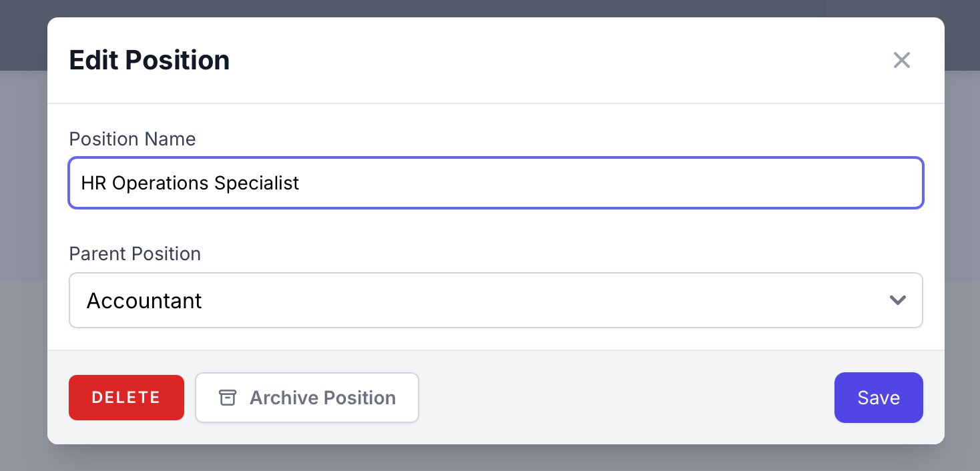Dismiss the modal with the X icon
Viewport: 980px width, 471px height.
(902, 60)
